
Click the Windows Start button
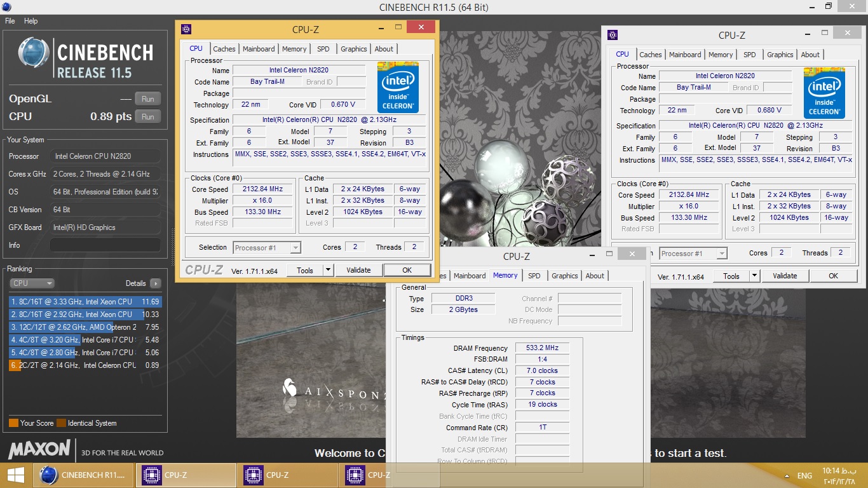(16, 475)
